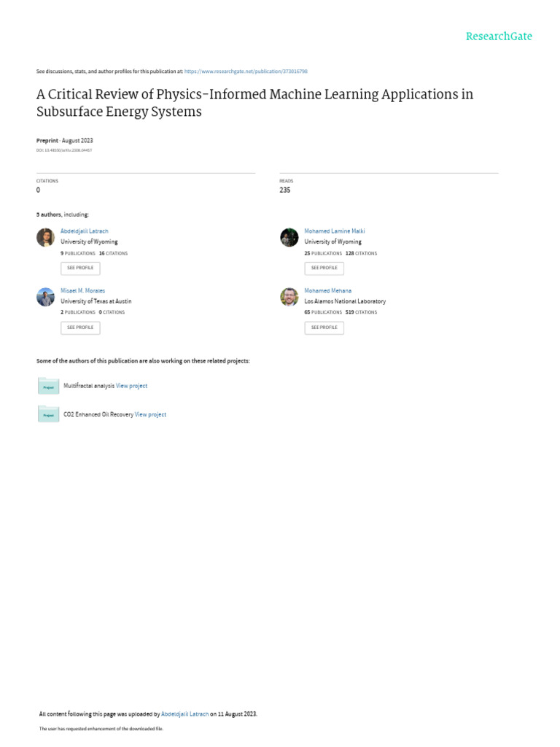
Task: Click Misael M. Morales's profile photo
Action: coord(46,297)
